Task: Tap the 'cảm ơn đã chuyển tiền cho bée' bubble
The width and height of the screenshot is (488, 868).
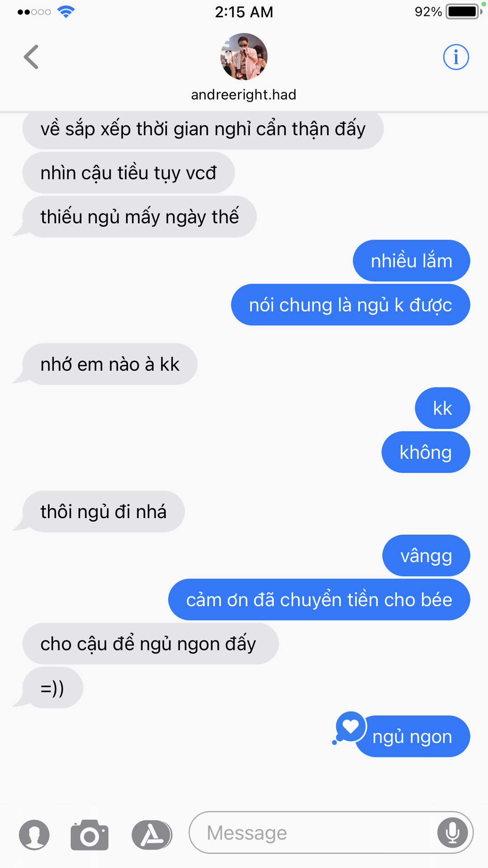Action: point(319,599)
